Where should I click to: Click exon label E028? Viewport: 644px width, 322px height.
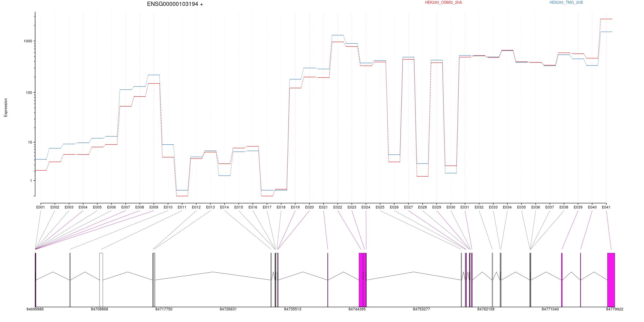click(422, 207)
